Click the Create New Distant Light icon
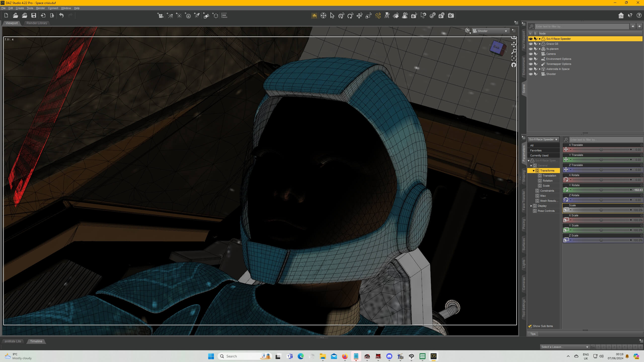This screenshot has width=644, height=362. click(x=170, y=16)
